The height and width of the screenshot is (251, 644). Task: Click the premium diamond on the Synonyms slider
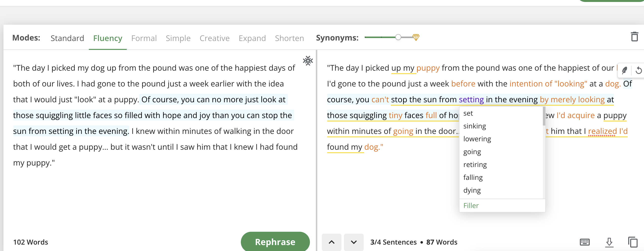[416, 37]
